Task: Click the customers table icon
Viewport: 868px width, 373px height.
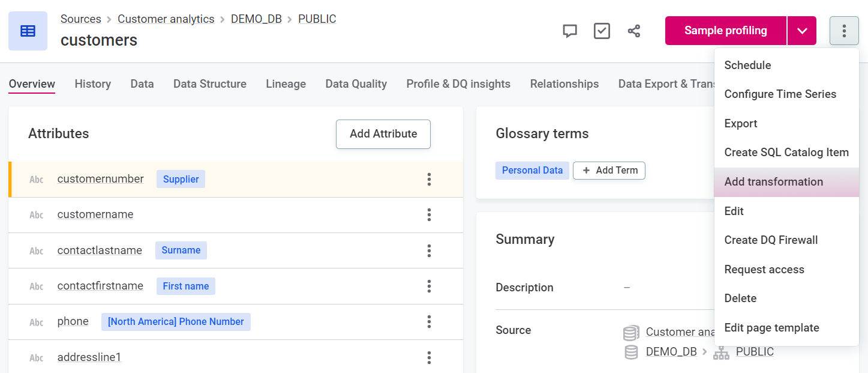Action: (28, 31)
